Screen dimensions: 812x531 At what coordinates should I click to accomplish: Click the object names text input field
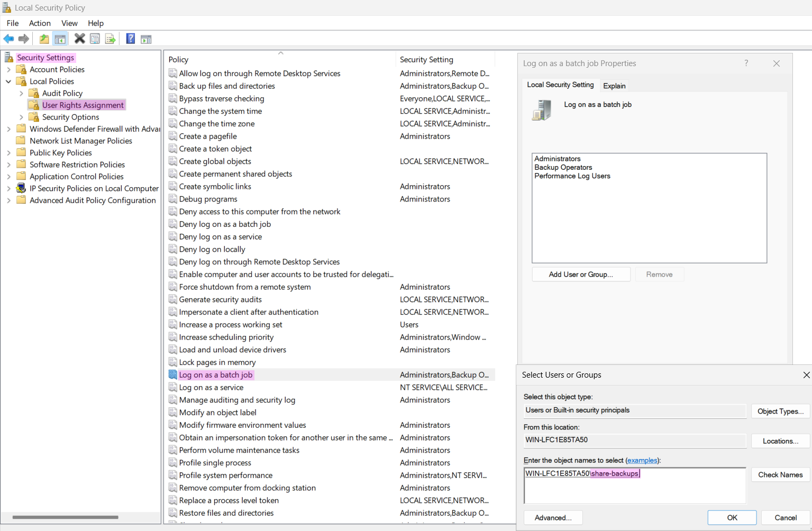635,489
